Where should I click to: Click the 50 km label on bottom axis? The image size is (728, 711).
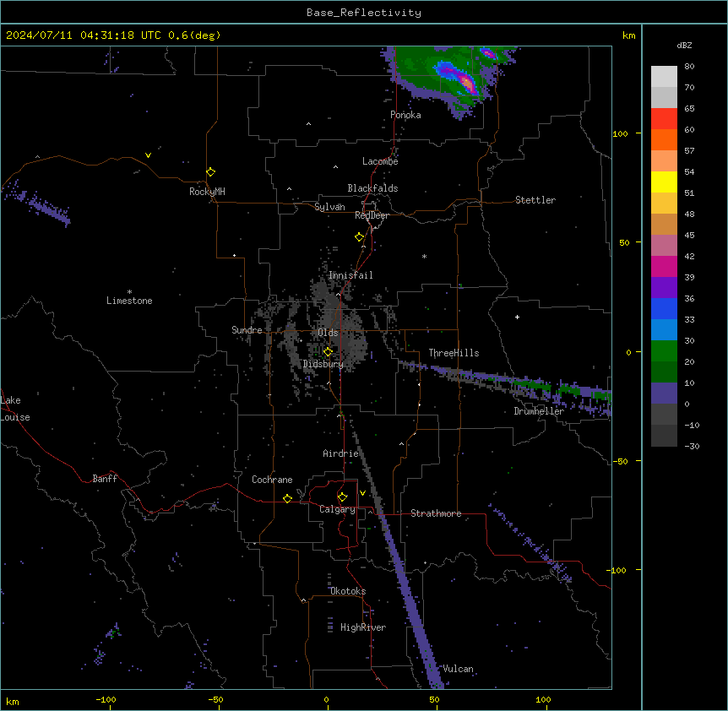click(x=434, y=699)
